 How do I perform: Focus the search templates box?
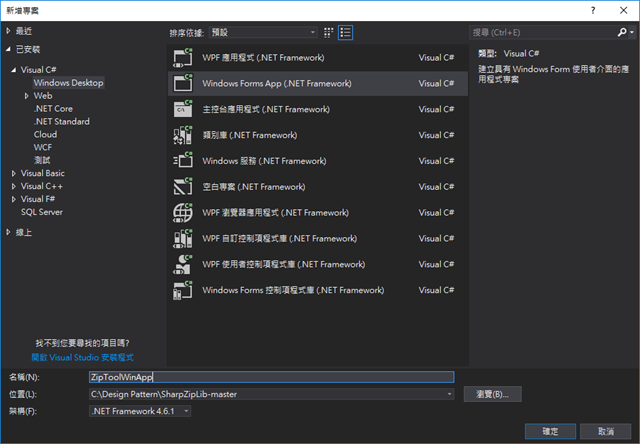click(544, 32)
